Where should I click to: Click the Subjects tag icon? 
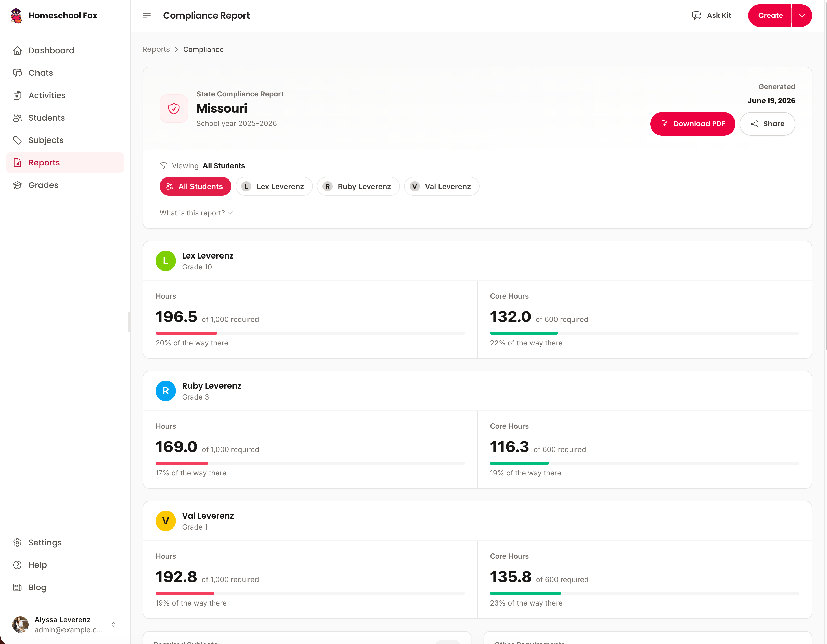pyautogui.click(x=17, y=140)
